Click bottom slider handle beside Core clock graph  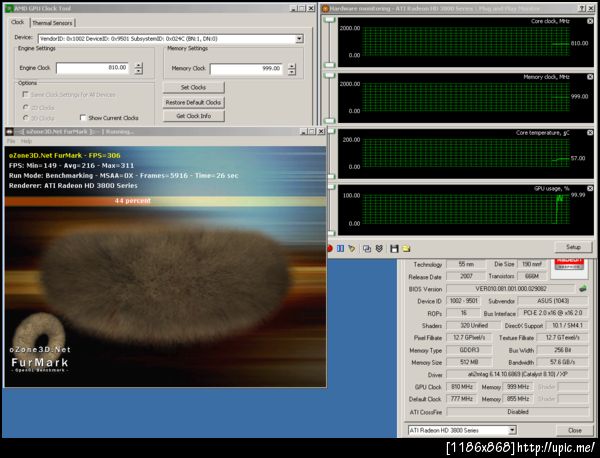329,65
